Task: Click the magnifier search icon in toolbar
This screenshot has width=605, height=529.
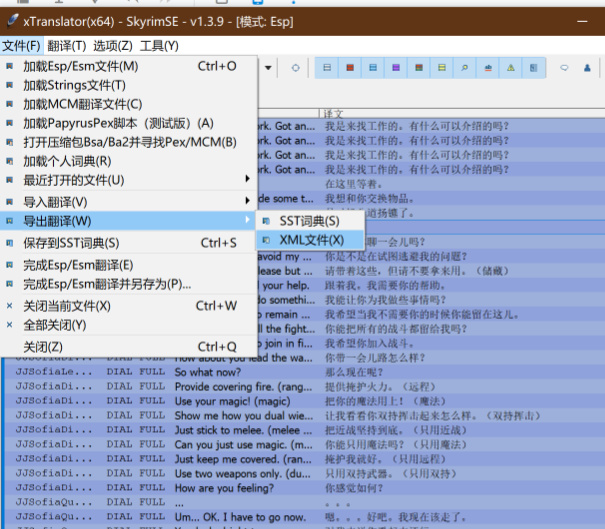Action: [x=465, y=68]
